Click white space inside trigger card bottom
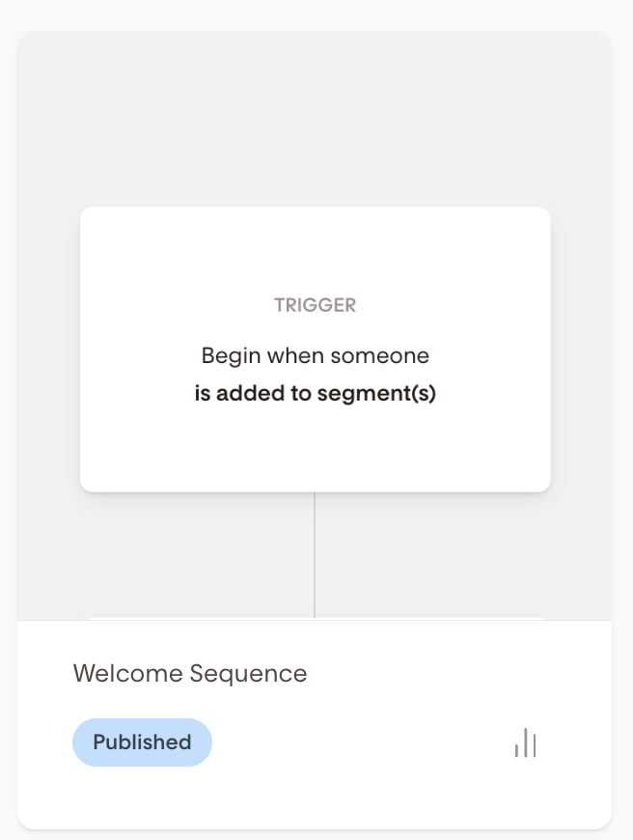 (x=315, y=454)
